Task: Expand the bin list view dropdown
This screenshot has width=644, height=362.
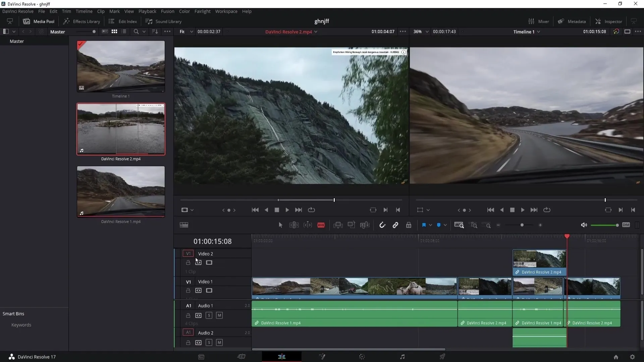Action: [14, 32]
